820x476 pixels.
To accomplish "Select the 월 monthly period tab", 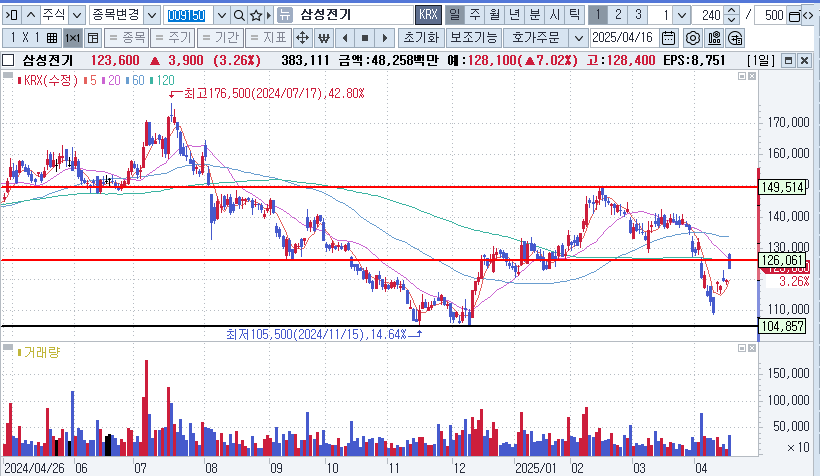I will (495, 15).
